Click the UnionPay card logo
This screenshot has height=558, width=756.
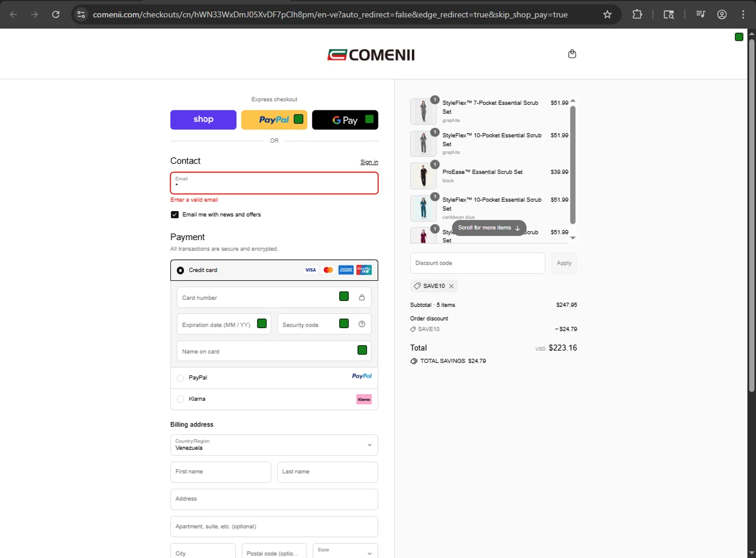pyautogui.click(x=364, y=270)
